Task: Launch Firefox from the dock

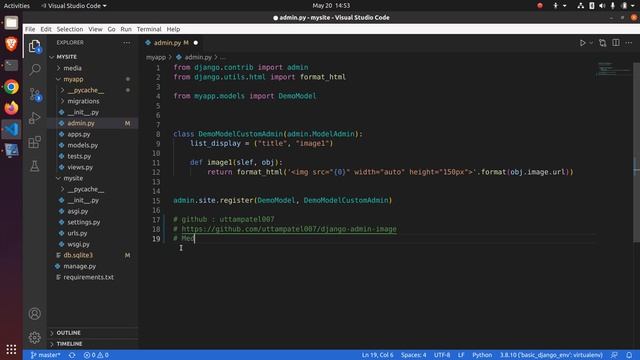Action: pyautogui.click(x=11, y=108)
